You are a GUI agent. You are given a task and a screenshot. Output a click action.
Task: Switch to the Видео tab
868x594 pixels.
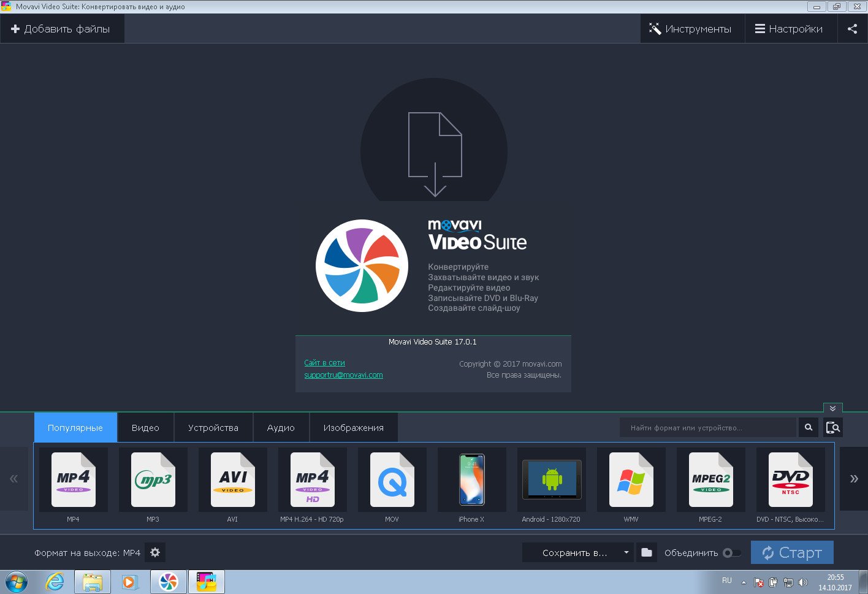point(145,427)
